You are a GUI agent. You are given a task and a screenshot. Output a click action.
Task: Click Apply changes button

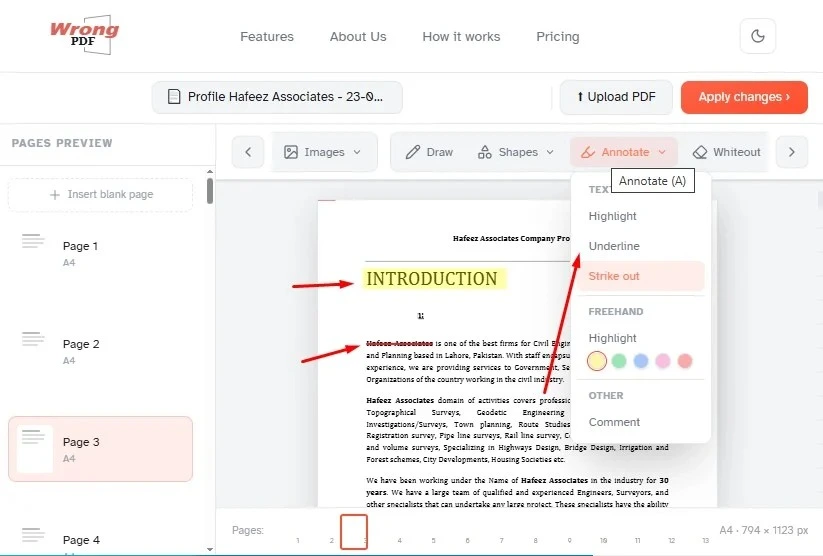(x=744, y=97)
